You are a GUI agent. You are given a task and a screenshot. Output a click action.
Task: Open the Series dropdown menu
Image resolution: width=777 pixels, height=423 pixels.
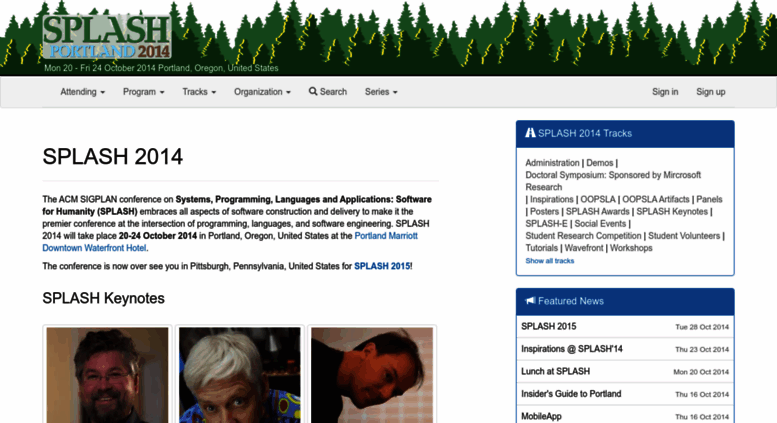point(381,92)
